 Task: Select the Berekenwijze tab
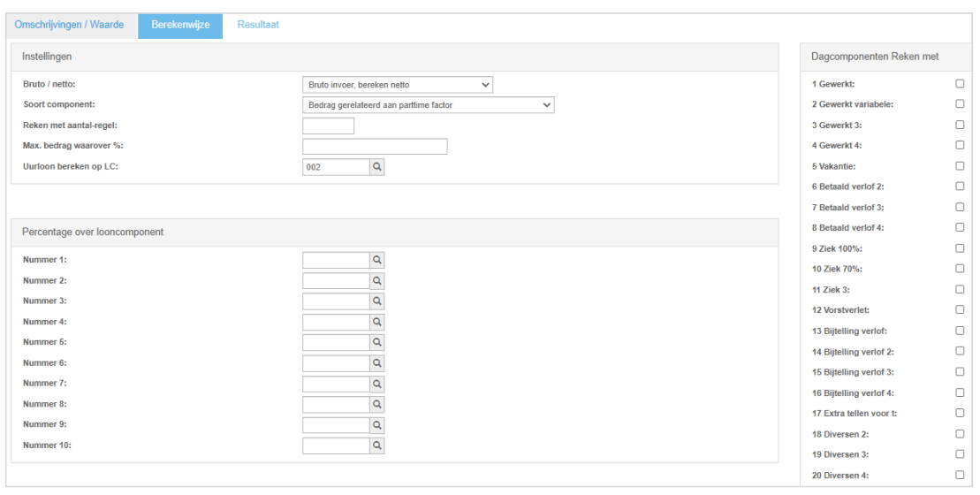coord(180,26)
